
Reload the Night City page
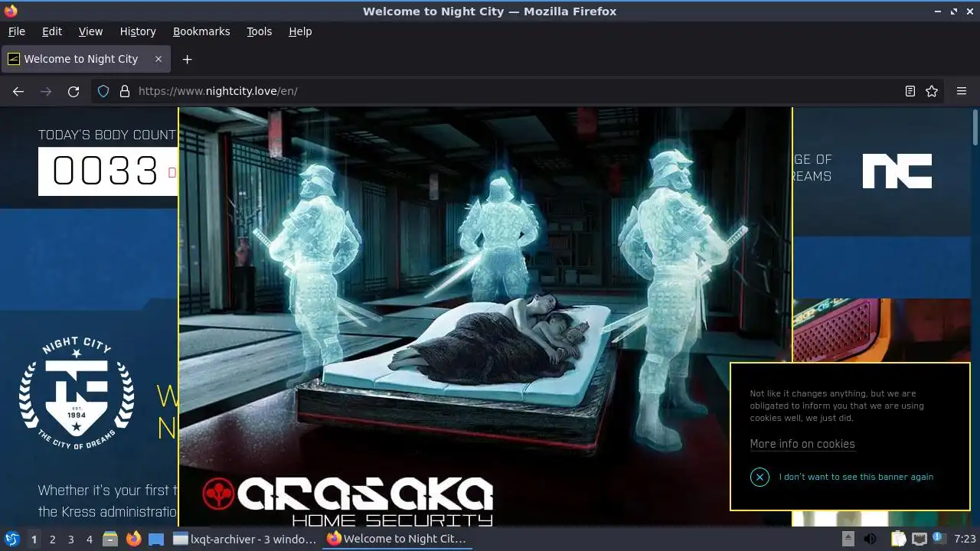[x=73, y=91]
